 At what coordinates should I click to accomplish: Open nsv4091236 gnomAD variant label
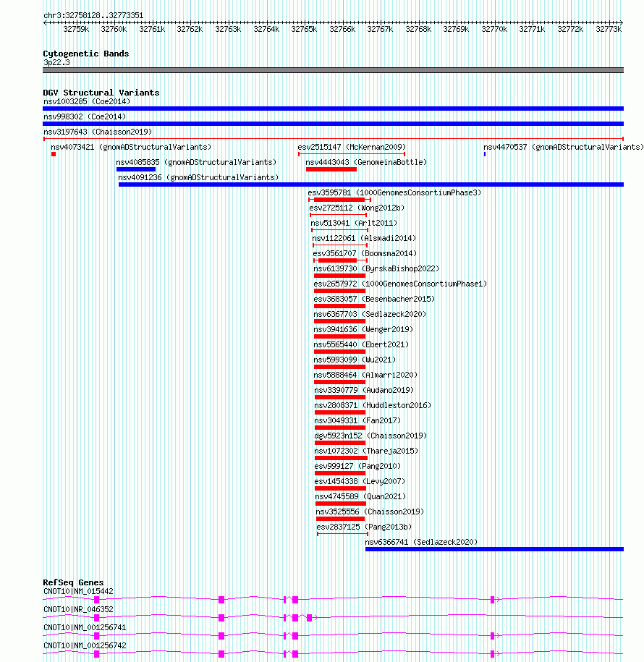coord(198,178)
